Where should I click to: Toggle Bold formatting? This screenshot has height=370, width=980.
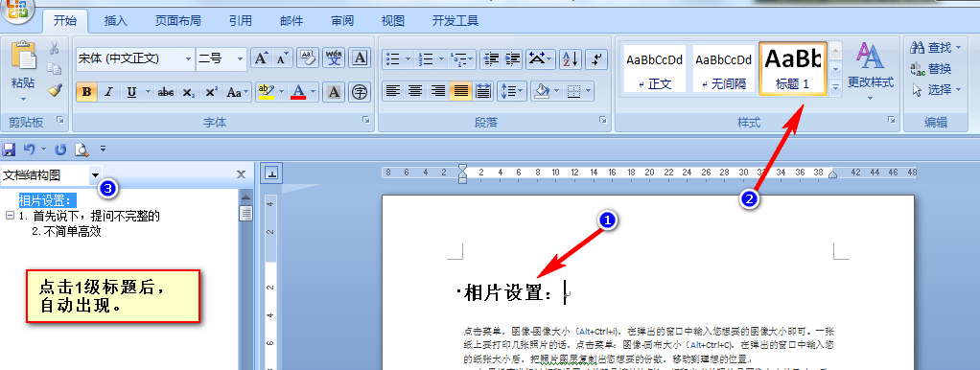point(87,92)
